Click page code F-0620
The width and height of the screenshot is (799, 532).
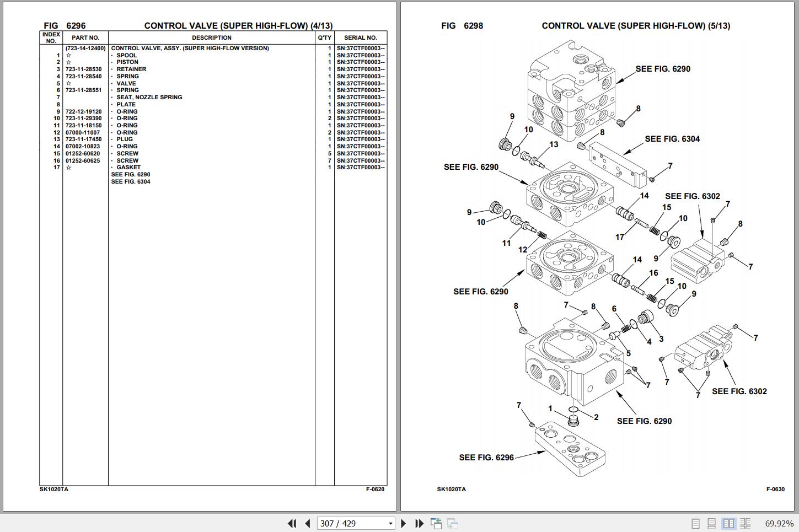pyautogui.click(x=375, y=489)
